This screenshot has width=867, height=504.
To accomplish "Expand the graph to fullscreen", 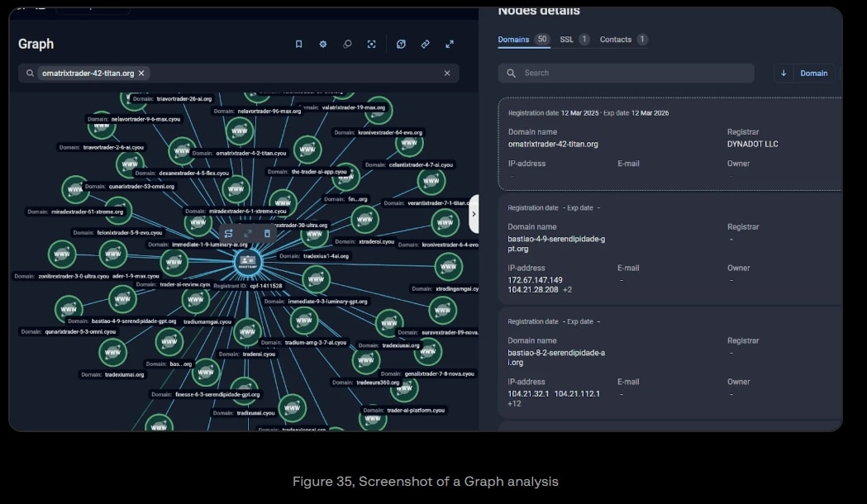I will coord(450,44).
